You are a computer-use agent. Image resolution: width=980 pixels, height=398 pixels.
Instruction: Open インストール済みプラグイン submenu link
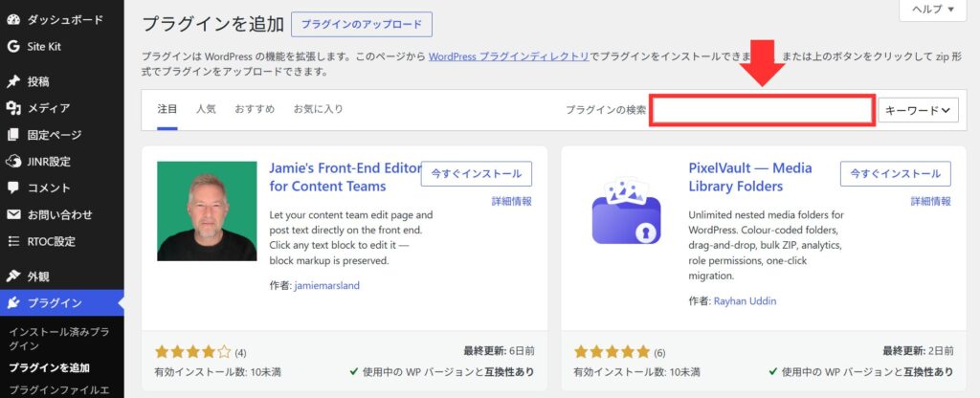click(x=58, y=339)
